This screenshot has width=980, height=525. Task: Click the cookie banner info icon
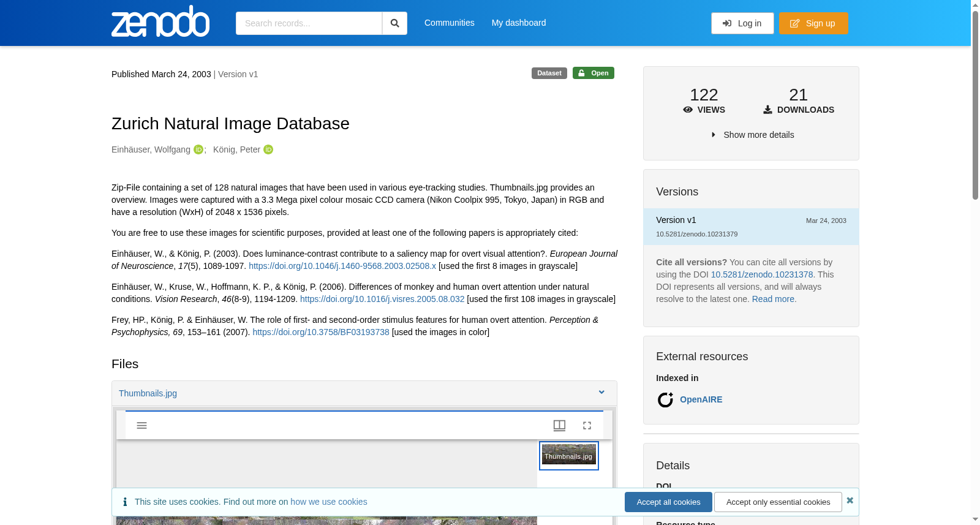pyautogui.click(x=125, y=502)
